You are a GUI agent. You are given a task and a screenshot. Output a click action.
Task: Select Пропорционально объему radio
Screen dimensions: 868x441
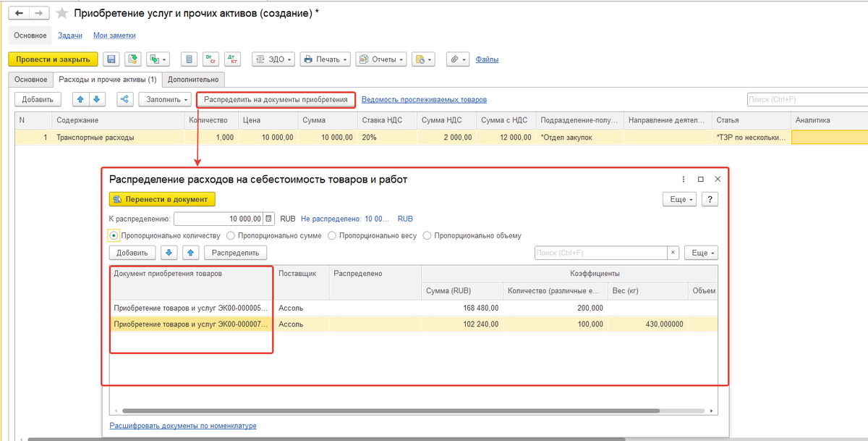(427, 235)
